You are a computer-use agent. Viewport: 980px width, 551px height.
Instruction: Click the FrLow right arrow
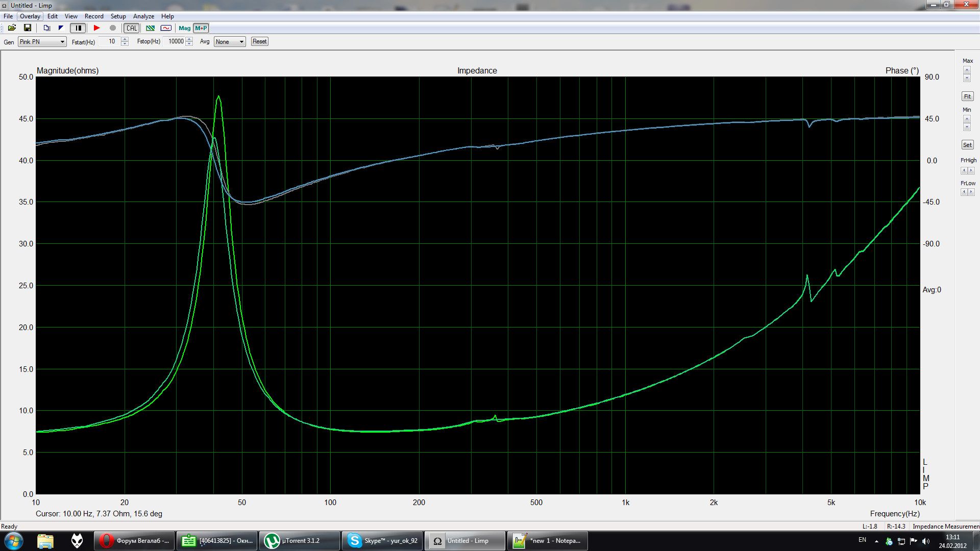[x=971, y=192]
